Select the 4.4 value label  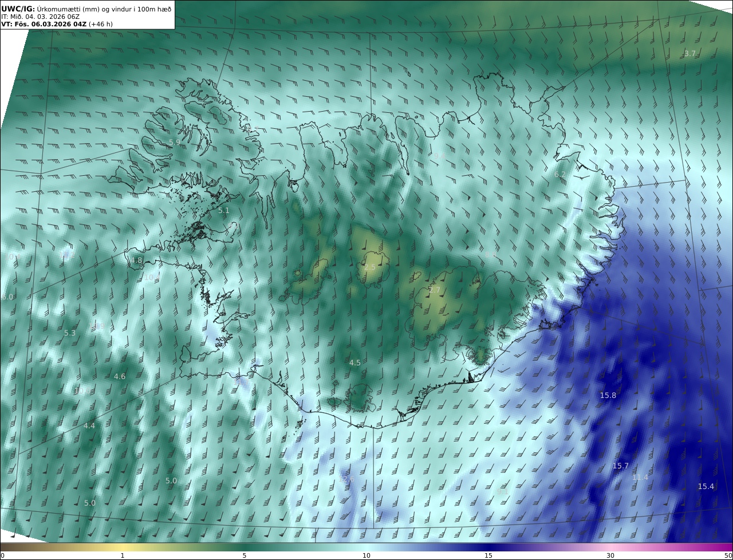click(89, 425)
